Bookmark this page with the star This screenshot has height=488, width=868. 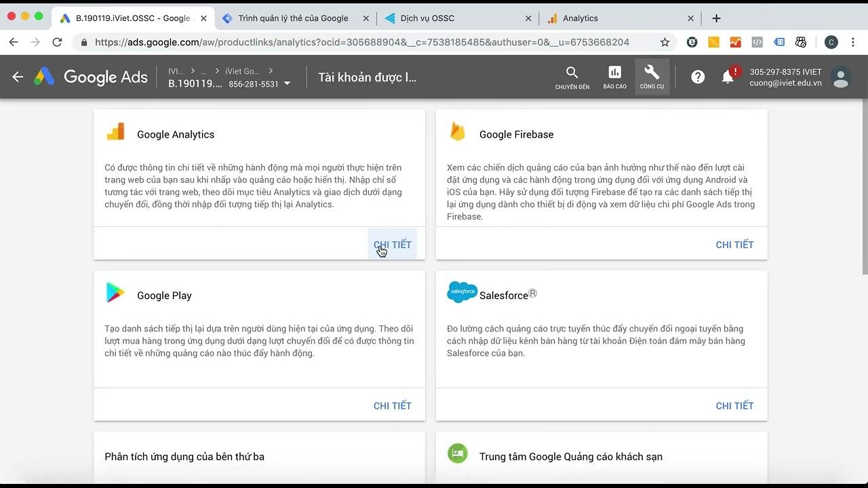pos(665,42)
